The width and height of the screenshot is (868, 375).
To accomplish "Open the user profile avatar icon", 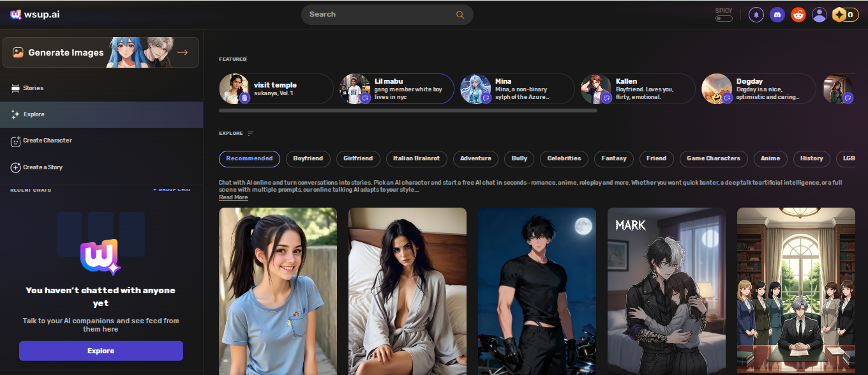I will click(x=819, y=15).
